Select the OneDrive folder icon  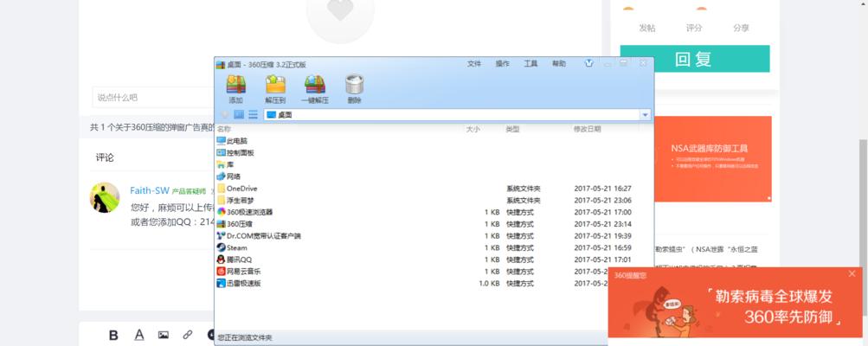point(222,189)
